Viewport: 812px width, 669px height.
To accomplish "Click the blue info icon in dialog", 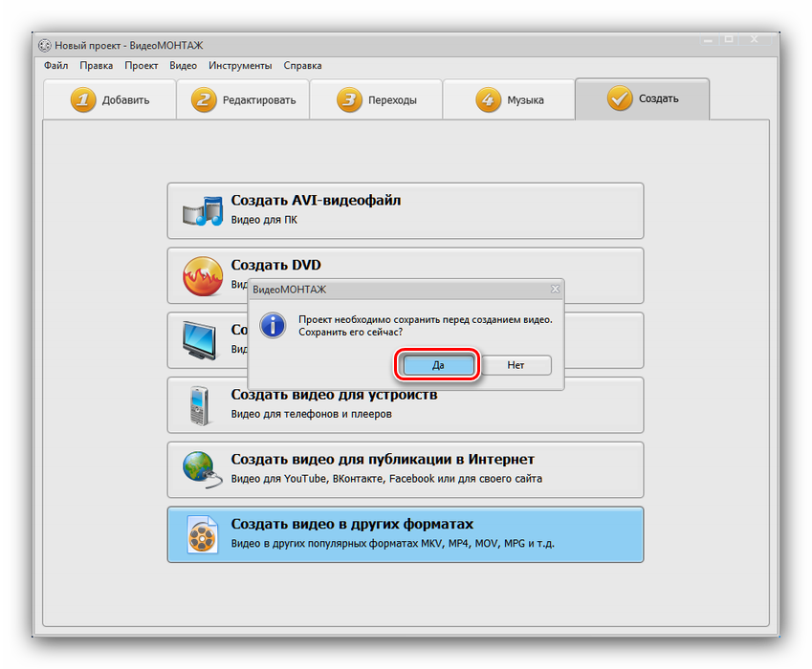I will [274, 325].
